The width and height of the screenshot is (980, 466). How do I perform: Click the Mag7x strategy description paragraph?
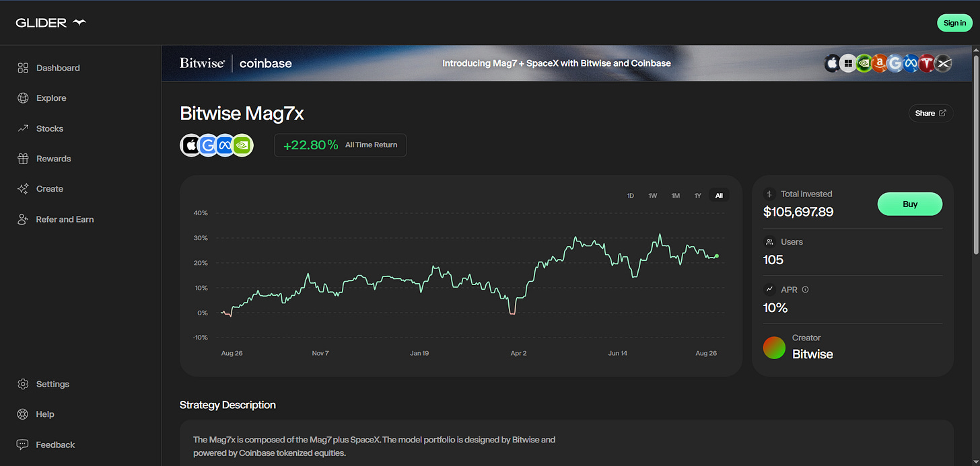point(374,446)
